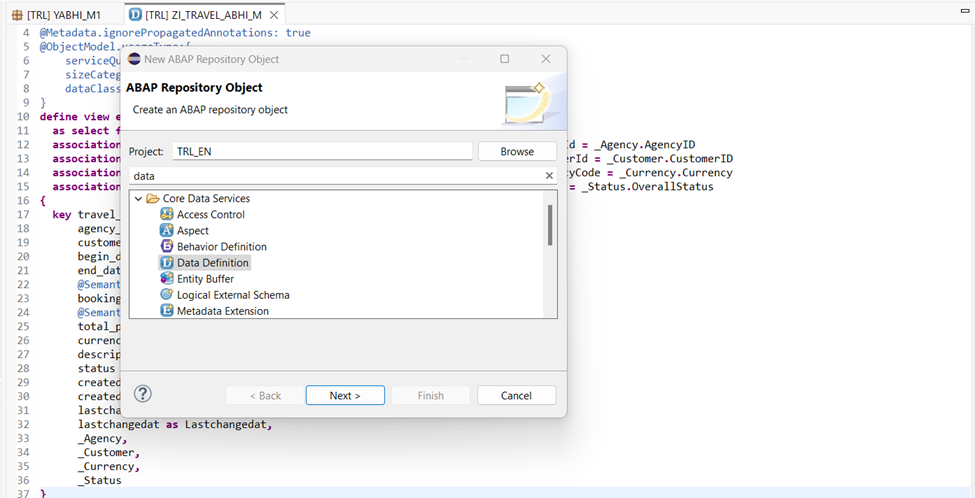Click the Logical External Schema icon
975x498 pixels.
click(167, 295)
